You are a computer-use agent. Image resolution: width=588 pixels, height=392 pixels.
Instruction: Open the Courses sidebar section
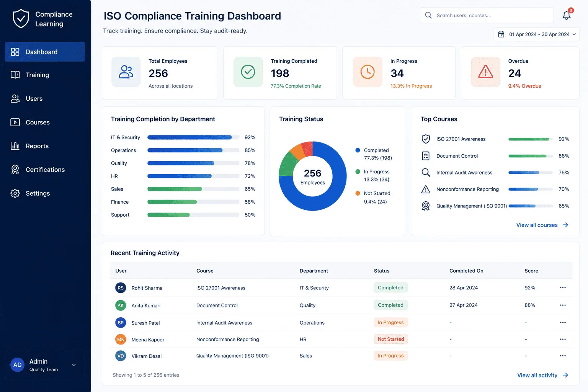click(x=45, y=122)
